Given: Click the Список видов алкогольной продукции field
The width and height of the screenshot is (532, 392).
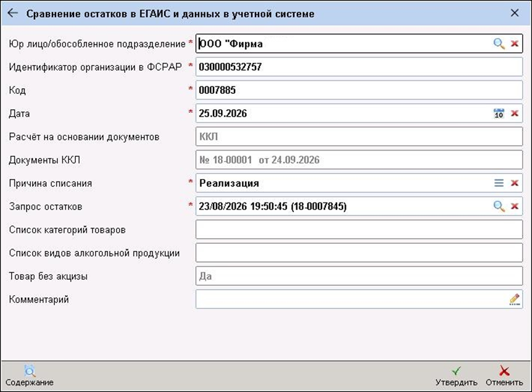Looking at the screenshot, I should [x=359, y=252].
